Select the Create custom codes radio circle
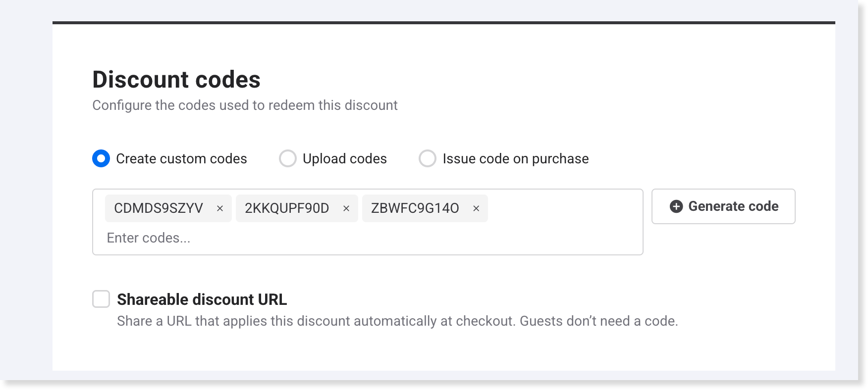 coord(101,158)
